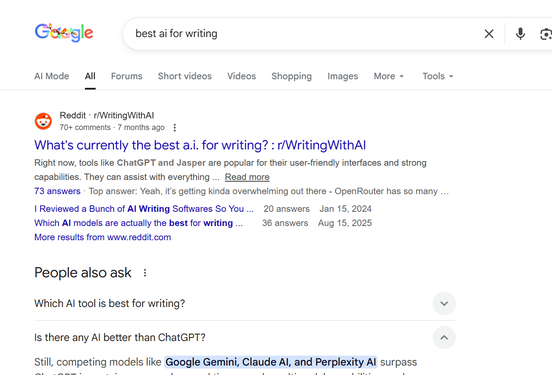The image size is (552, 375).
Task: Open 'Which AI models are actually the best' link
Action: coord(138,223)
